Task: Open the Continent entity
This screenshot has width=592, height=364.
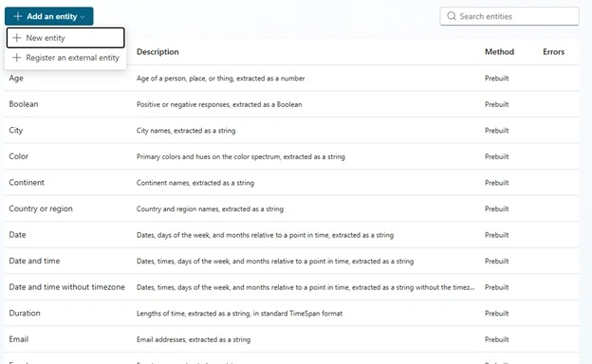Action: [x=27, y=183]
